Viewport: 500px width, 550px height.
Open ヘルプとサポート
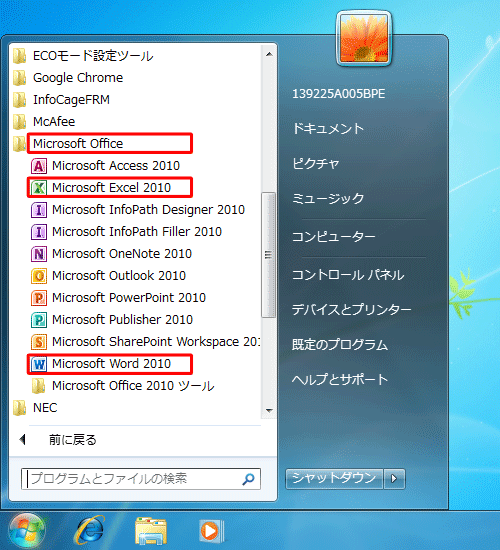340,380
